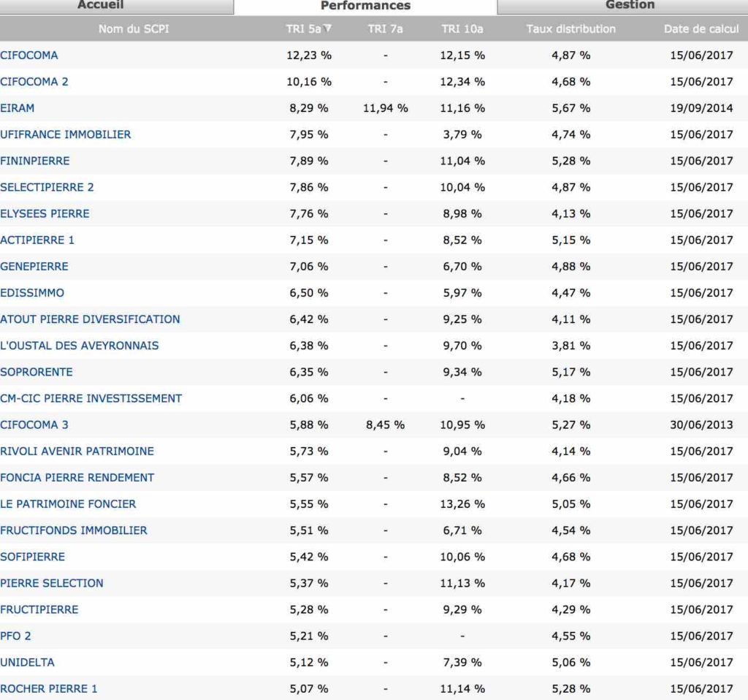The height and width of the screenshot is (700, 748).
Task: Click the 4,11 % distribution rate
Action: (x=570, y=319)
